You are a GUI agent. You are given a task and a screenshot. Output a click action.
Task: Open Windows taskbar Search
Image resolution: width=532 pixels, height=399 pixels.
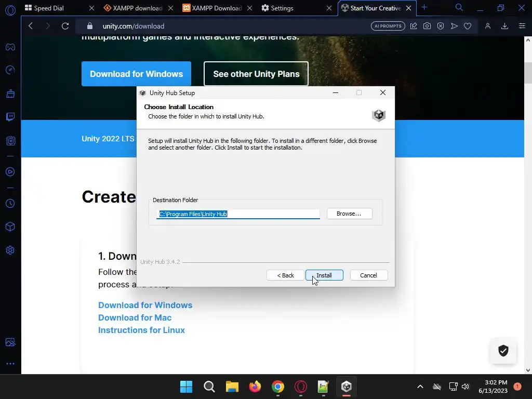[209, 387]
